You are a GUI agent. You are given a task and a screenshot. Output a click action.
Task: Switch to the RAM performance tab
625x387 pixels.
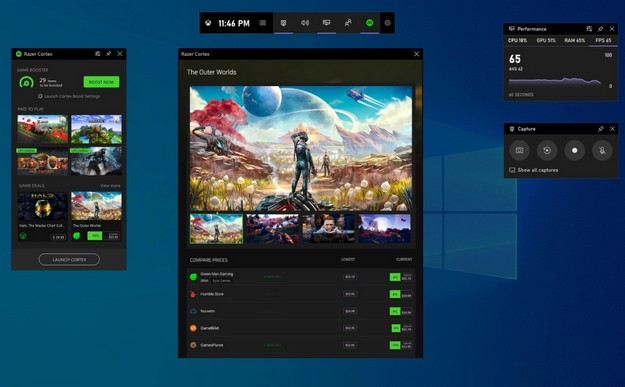coord(574,40)
